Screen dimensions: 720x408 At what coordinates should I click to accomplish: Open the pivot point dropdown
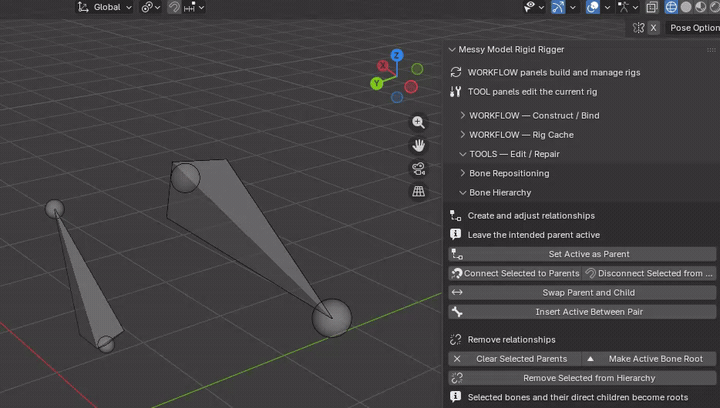[x=151, y=7]
